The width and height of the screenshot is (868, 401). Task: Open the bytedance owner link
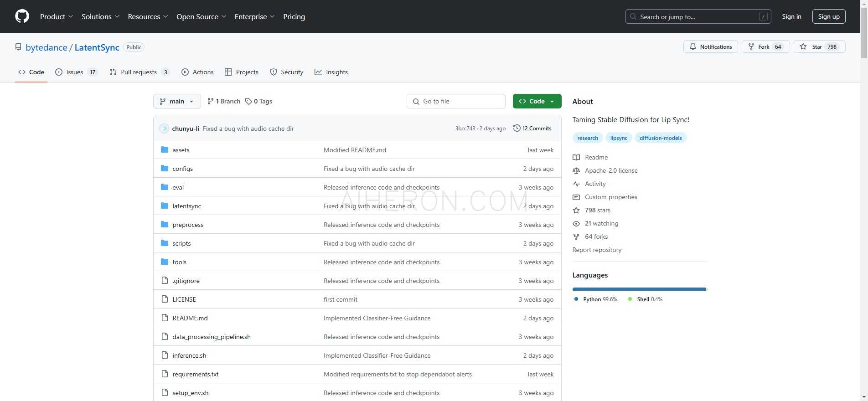pos(46,47)
